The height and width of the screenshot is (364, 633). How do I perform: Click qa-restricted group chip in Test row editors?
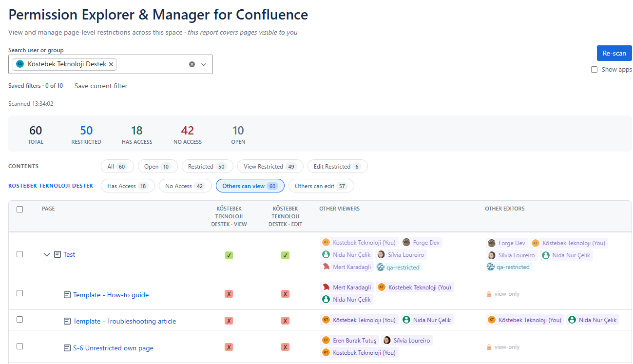click(509, 267)
